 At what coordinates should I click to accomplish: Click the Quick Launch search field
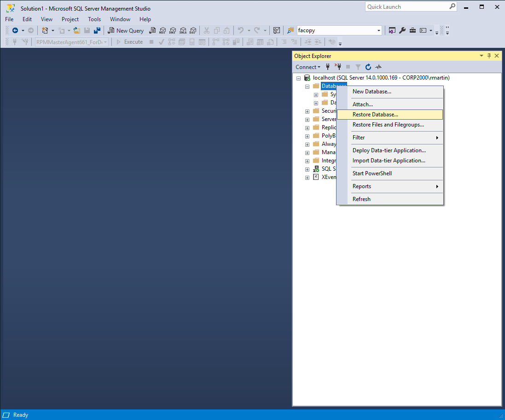click(x=407, y=7)
